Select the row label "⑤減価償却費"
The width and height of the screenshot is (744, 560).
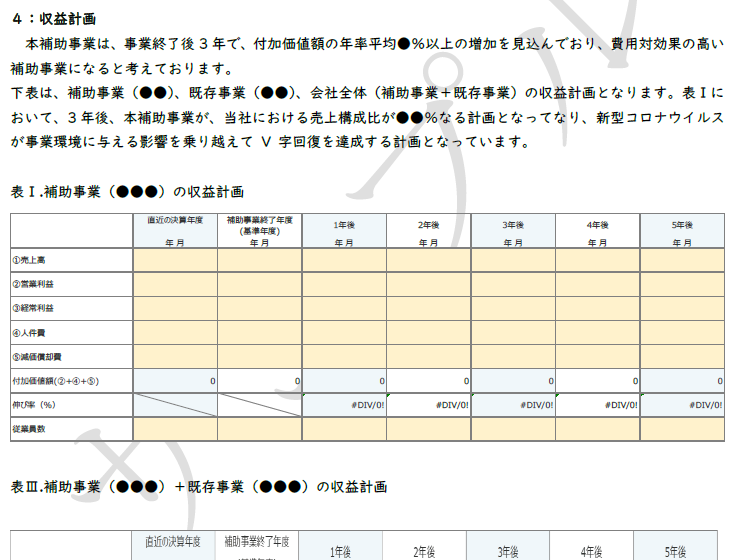tap(37, 357)
